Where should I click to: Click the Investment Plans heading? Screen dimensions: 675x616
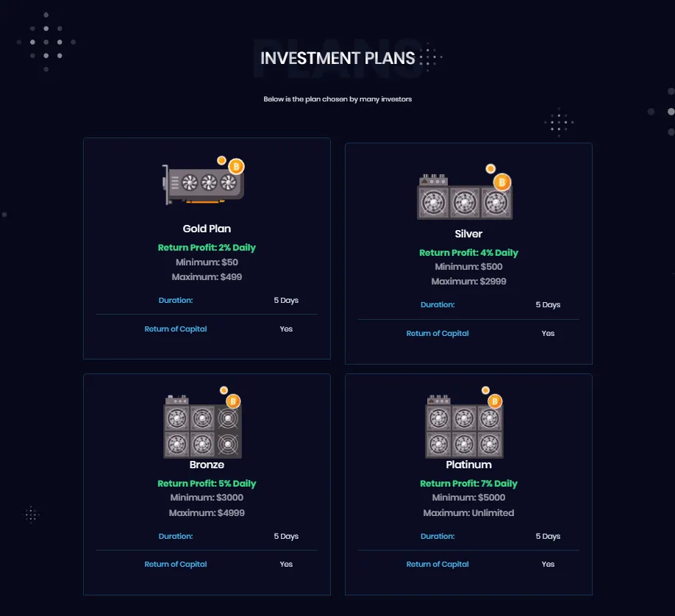tap(337, 58)
